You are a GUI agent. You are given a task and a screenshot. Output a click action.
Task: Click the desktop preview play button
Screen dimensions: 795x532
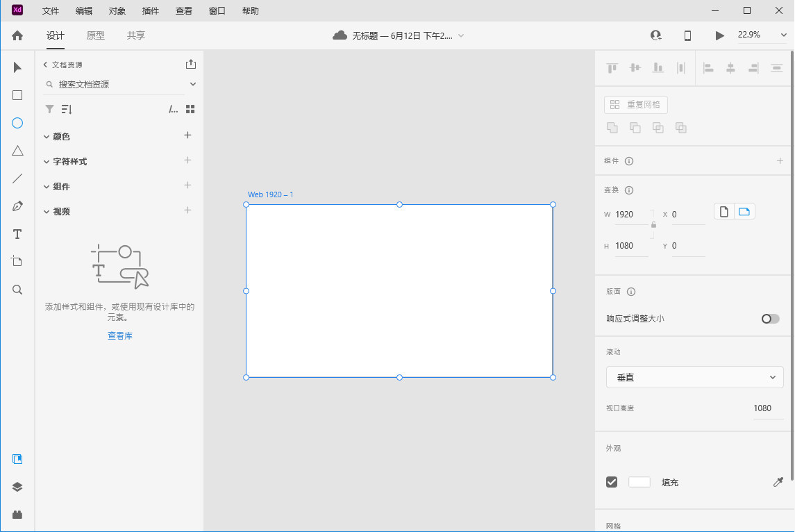tap(719, 35)
